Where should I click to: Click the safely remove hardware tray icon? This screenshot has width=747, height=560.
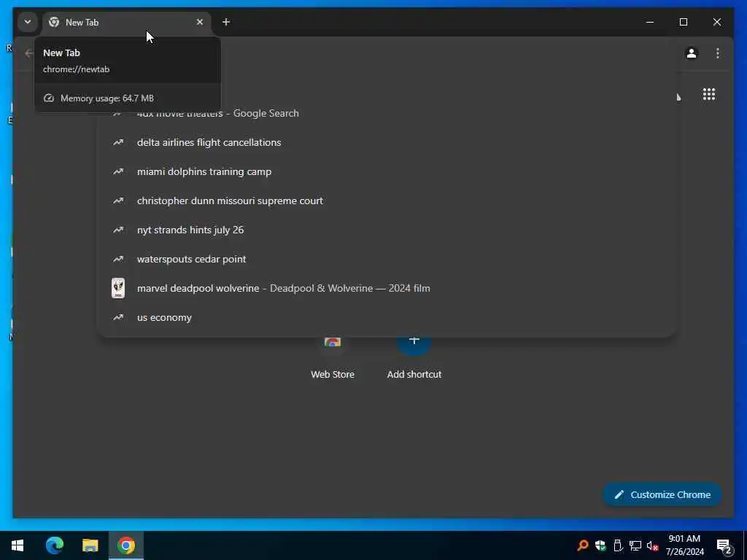pyautogui.click(x=618, y=545)
